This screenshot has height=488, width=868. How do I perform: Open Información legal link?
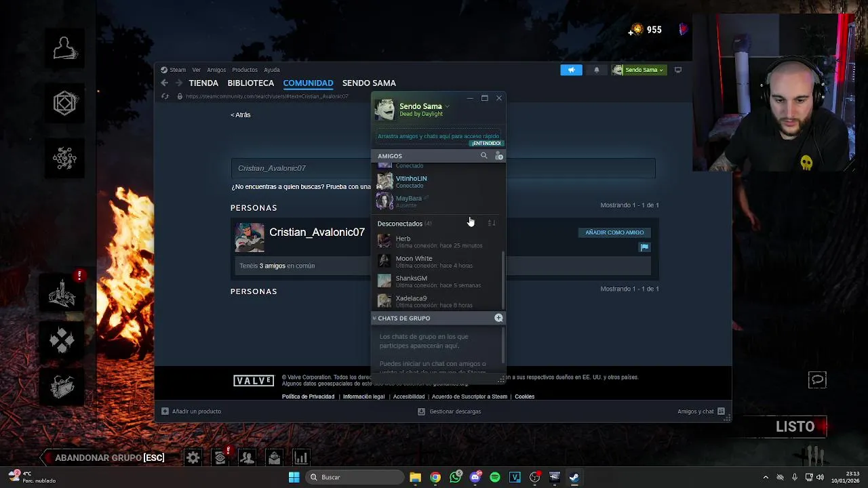[363, 396]
